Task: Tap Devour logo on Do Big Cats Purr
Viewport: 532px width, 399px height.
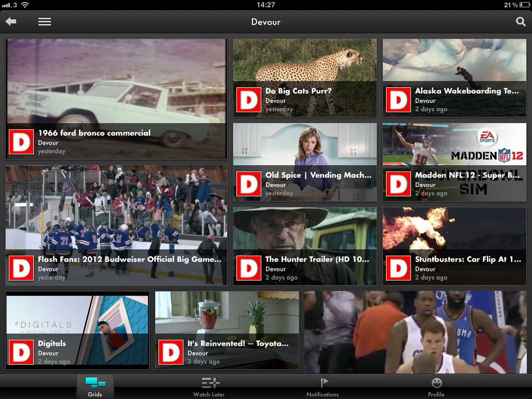Action: (x=248, y=100)
